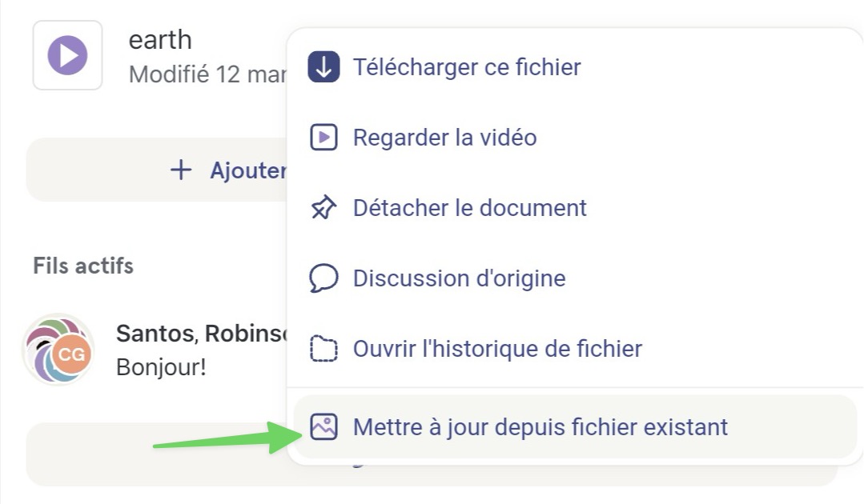Click the plus icon beside Ajouter
The width and height of the screenshot is (864, 504).
click(181, 170)
